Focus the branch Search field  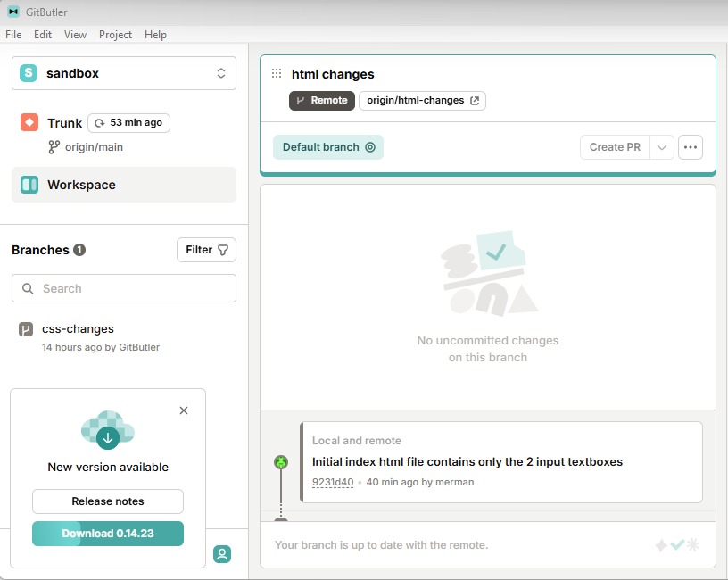(x=124, y=288)
